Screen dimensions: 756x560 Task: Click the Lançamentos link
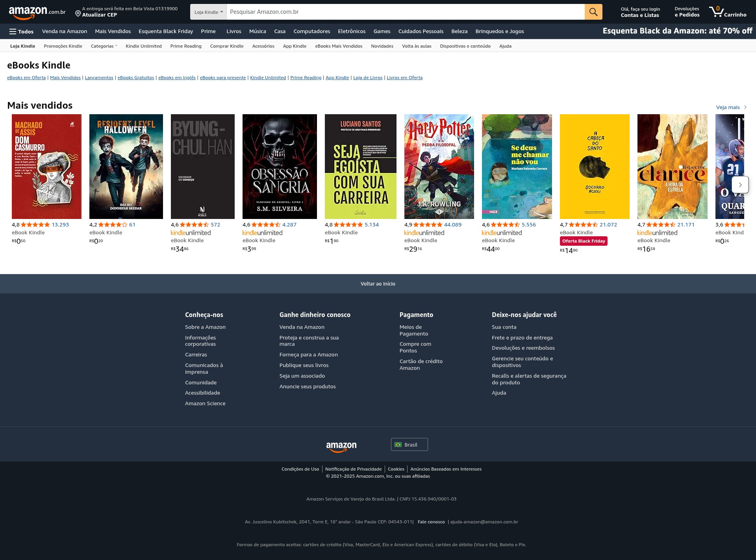tap(99, 78)
